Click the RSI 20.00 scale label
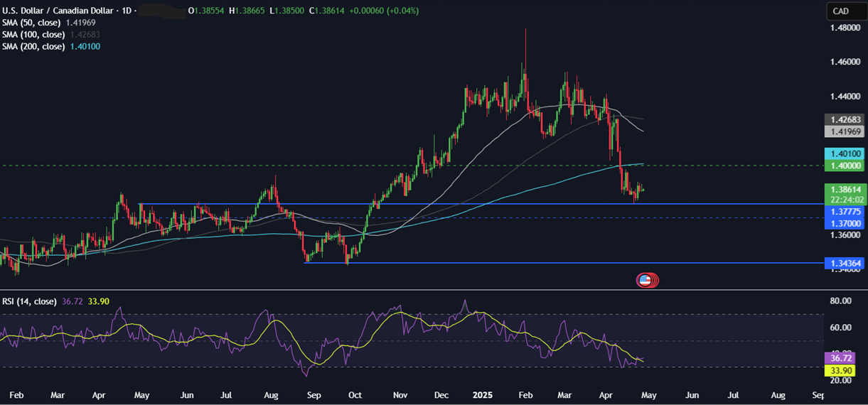The image size is (868, 405). point(842,381)
